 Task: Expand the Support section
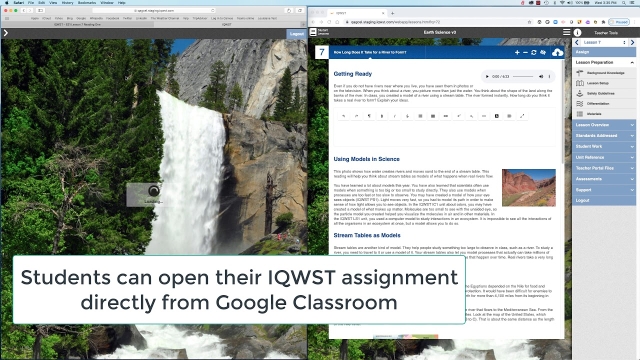pyautogui.click(x=604, y=190)
